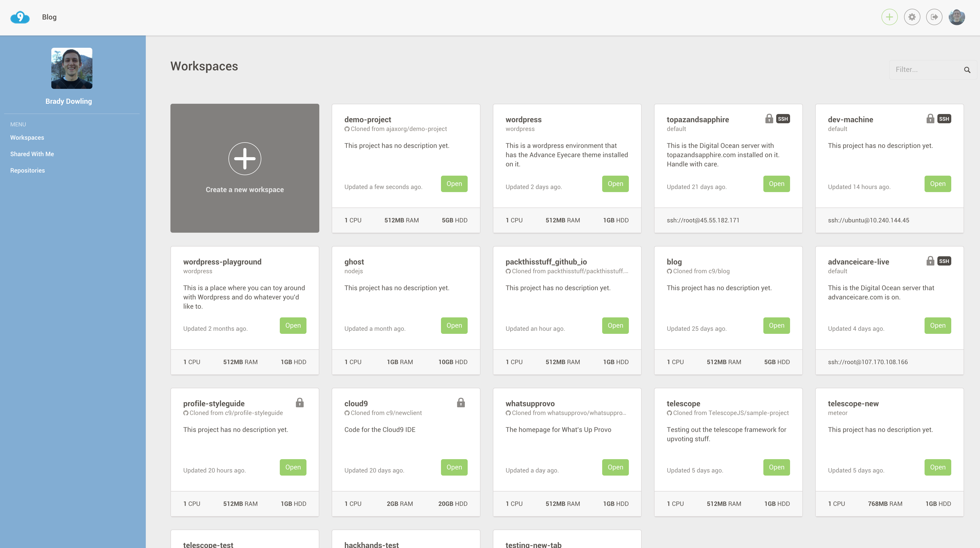This screenshot has width=980, height=548.
Task: Click 'Updated an hour ago.' text
Action: (x=535, y=329)
